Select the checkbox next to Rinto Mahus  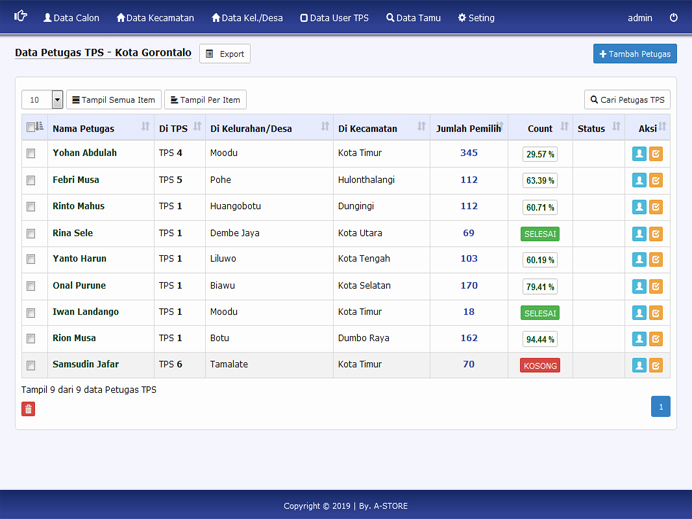(31, 207)
